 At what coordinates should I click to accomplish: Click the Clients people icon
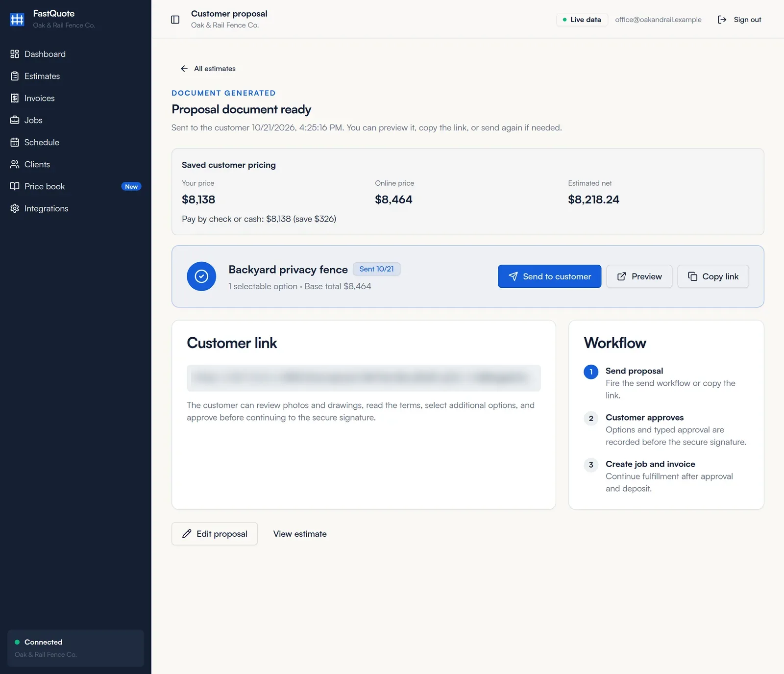pos(15,164)
